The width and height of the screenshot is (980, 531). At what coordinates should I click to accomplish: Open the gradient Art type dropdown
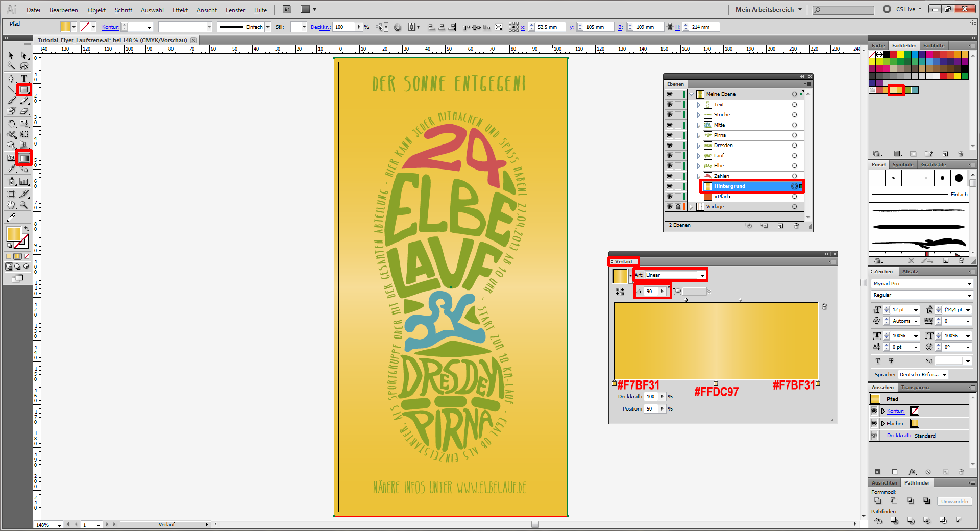tap(702, 275)
